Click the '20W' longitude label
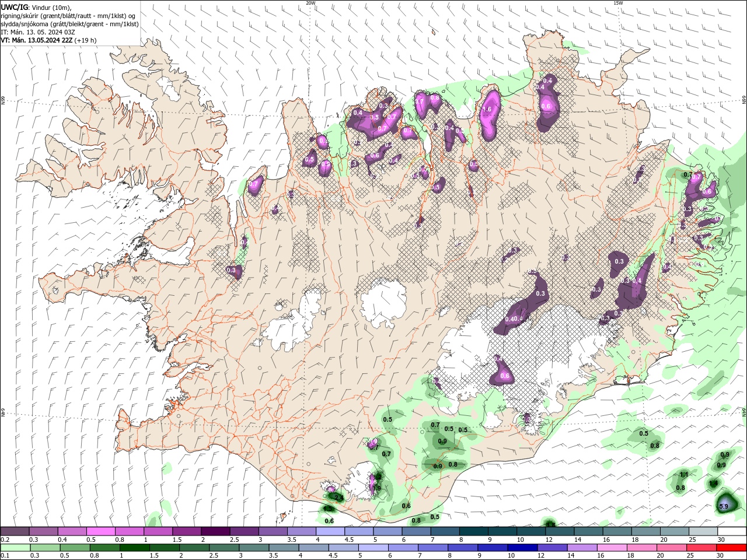747x560 pixels. point(310,3)
